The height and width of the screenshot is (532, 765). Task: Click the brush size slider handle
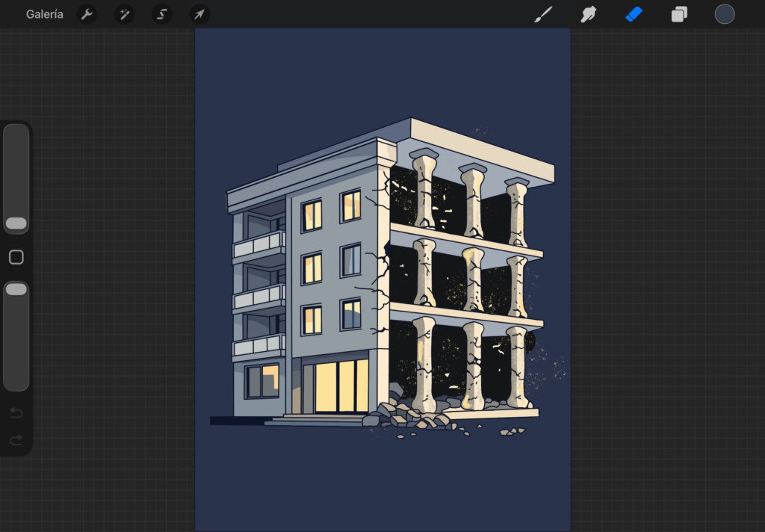pyautogui.click(x=16, y=223)
